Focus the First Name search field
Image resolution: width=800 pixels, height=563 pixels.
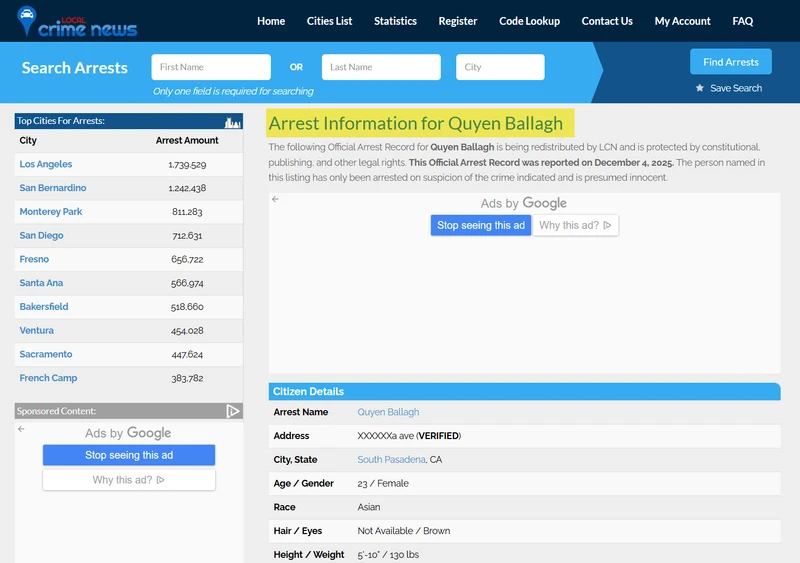(211, 67)
